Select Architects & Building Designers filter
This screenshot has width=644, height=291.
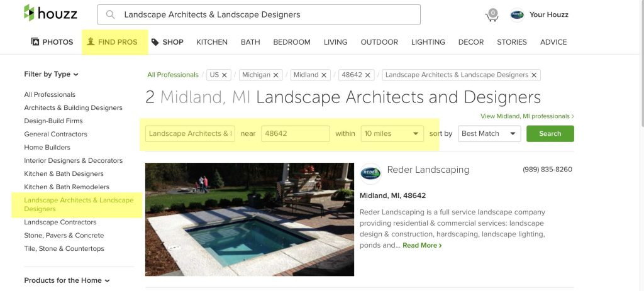point(73,107)
